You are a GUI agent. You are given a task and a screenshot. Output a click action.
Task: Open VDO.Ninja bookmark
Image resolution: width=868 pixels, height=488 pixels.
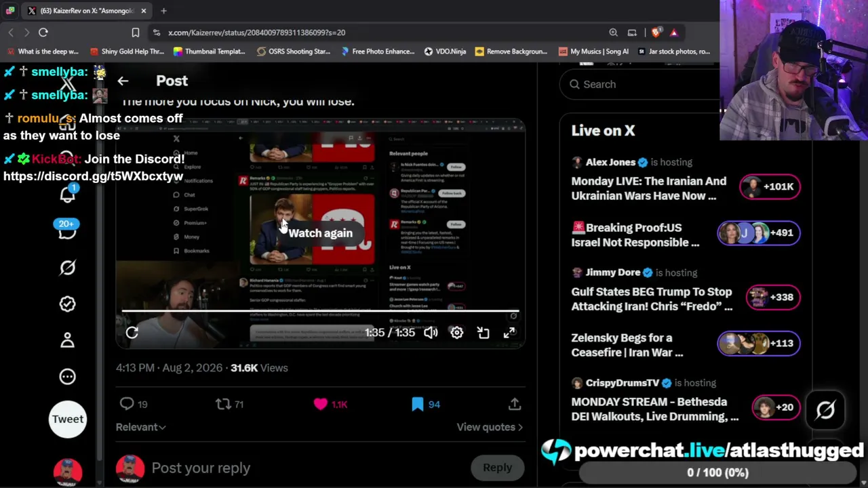click(446, 52)
